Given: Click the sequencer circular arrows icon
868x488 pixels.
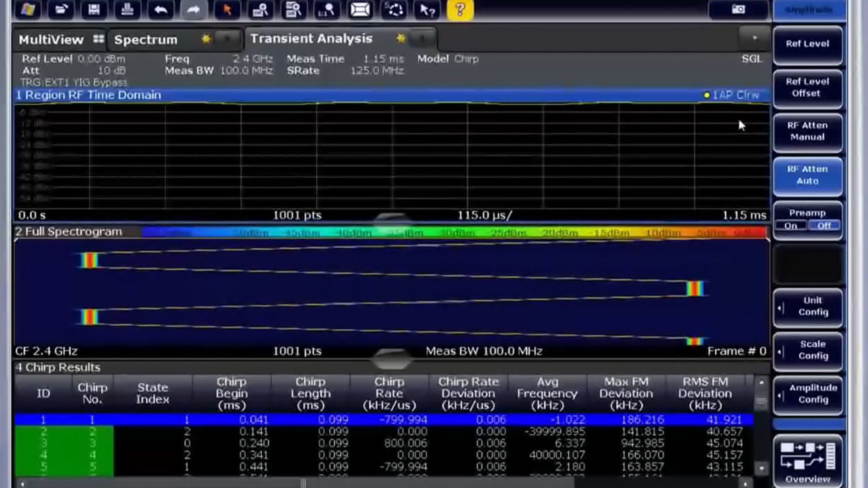Looking at the screenshot, I should pos(393,9).
